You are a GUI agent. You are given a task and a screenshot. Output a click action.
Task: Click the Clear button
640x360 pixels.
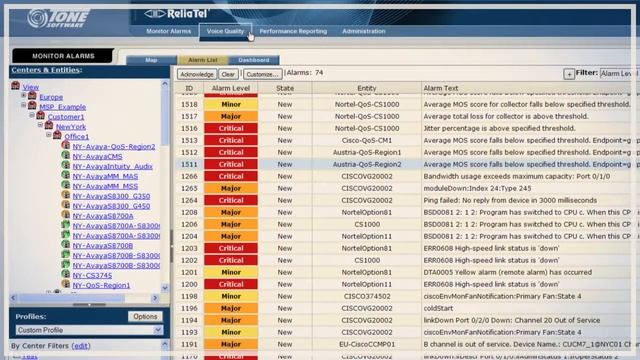point(228,74)
